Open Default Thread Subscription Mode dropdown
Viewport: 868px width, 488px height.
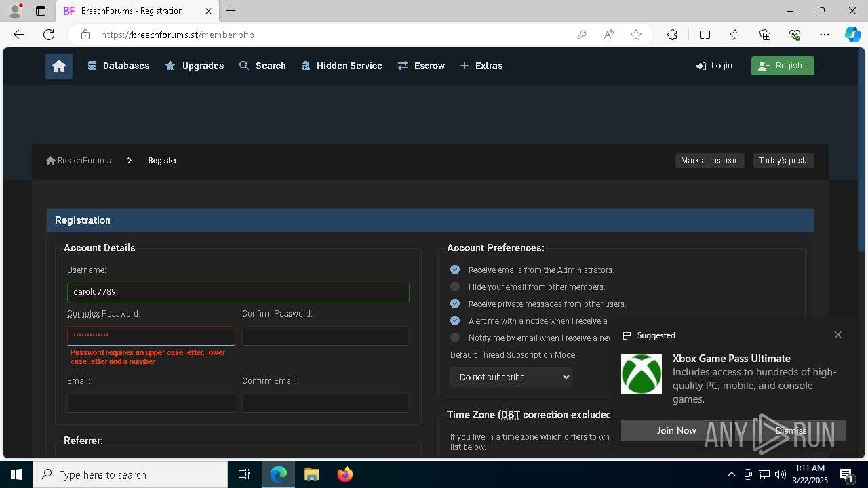(511, 377)
